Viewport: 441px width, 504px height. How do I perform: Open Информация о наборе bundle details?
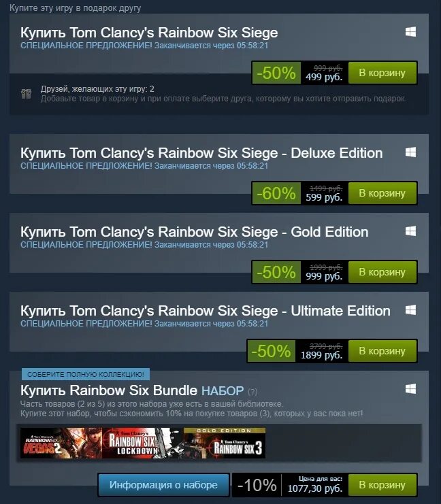pyautogui.click(x=163, y=485)
